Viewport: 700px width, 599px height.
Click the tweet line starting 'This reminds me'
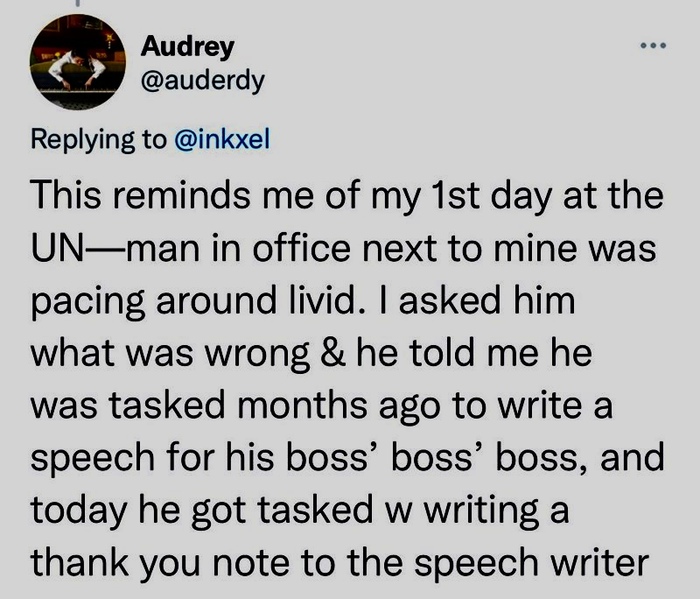[x=347, y=196]
